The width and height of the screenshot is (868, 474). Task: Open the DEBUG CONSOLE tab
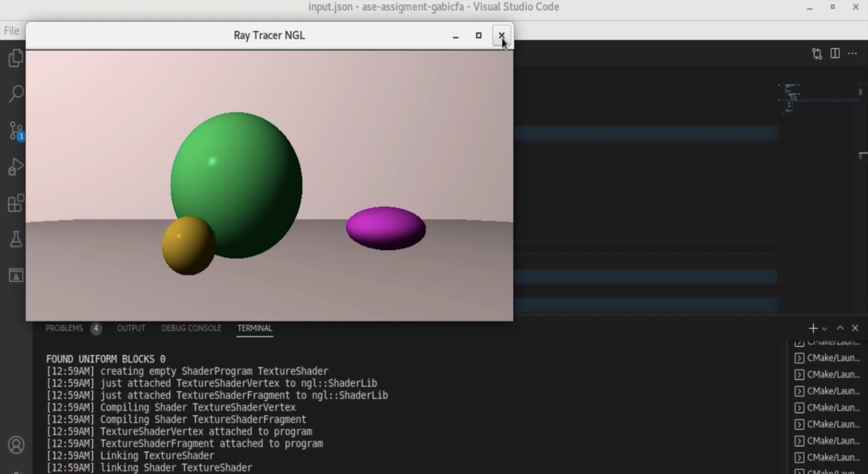click(191, 328)
